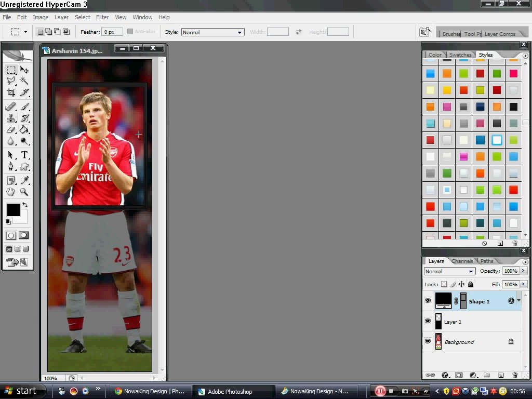Screen dimensions: 532x399
Task: Open the Styles palette menu arrow
Action: coord(525,56)
